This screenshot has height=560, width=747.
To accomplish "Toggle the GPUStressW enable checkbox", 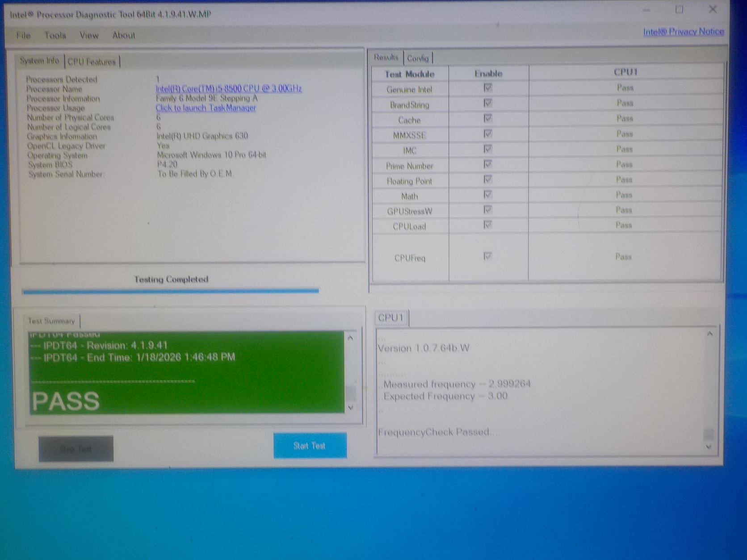I will tap(488, 209).
